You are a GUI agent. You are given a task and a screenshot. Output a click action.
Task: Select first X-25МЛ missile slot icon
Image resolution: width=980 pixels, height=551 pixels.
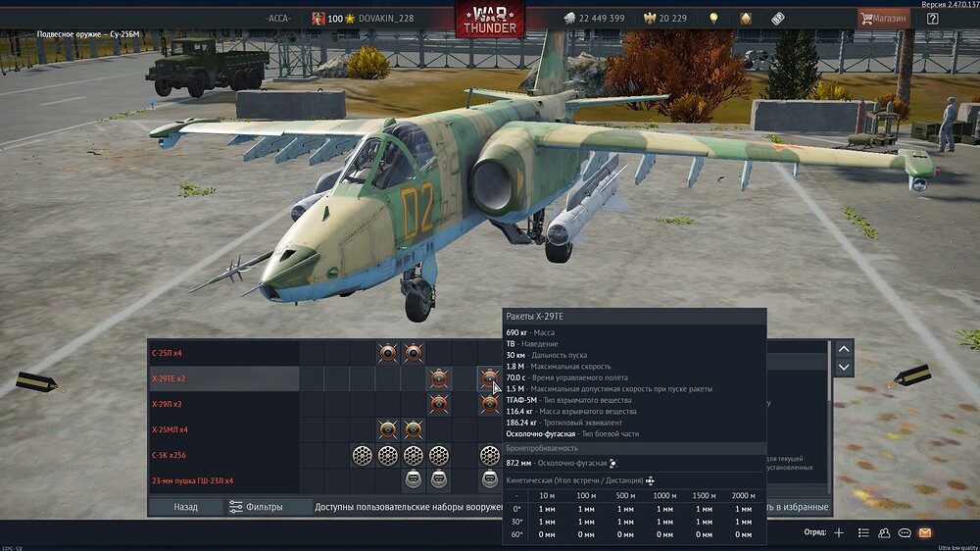387,429
